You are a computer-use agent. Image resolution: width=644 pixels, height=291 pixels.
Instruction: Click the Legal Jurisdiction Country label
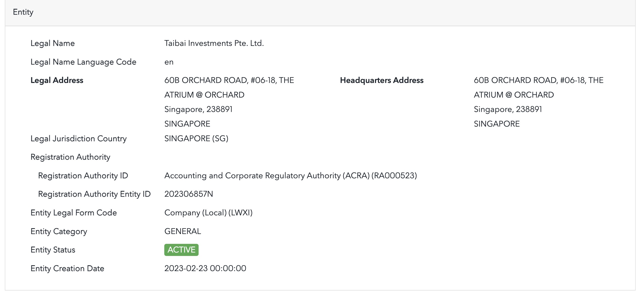(78, 138)
